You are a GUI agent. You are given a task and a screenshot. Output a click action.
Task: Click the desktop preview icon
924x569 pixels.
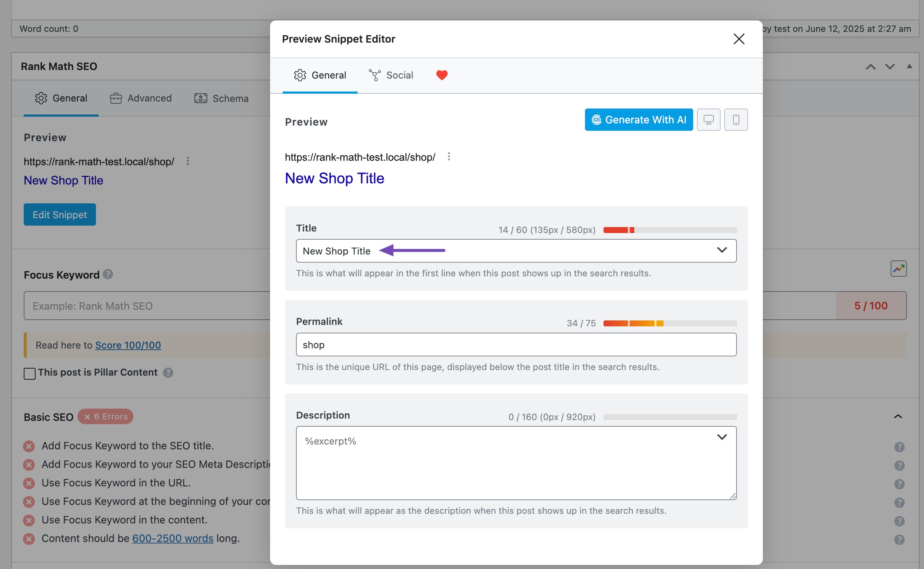[708, 120]
